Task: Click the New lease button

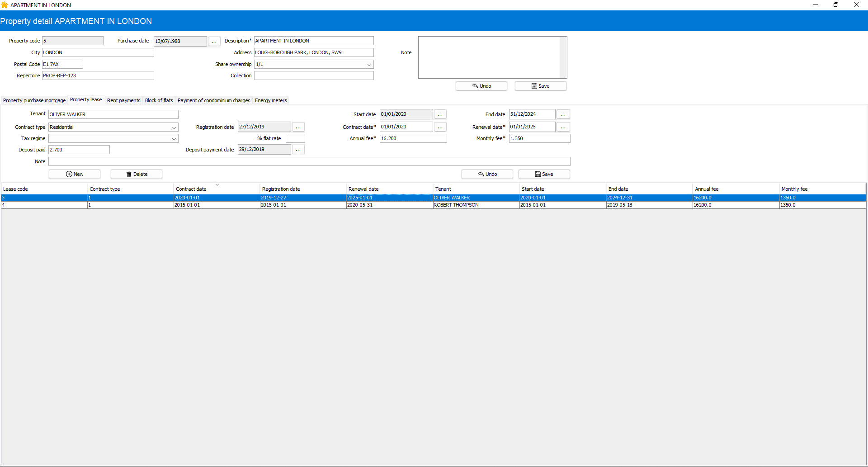Action: pos(75,174)
